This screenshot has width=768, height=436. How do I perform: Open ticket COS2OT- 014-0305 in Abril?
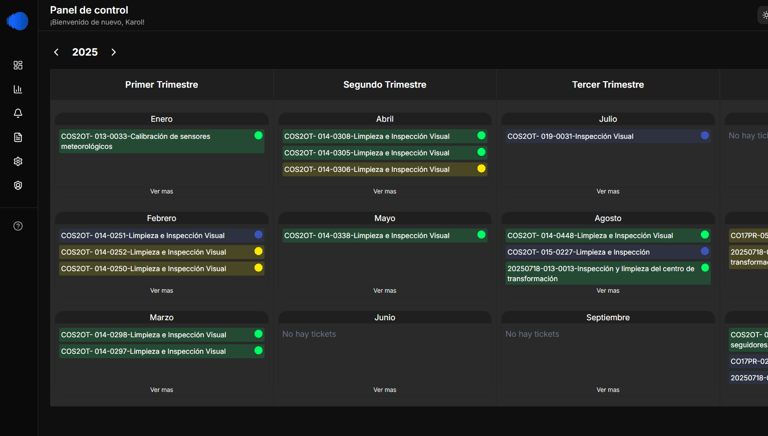384,153
